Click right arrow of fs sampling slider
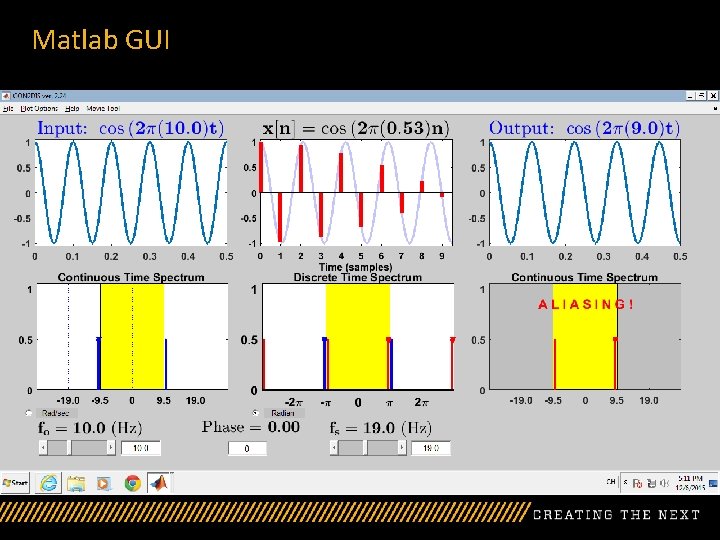The height and width of the screenshot is (540, 720). [402, 447]
